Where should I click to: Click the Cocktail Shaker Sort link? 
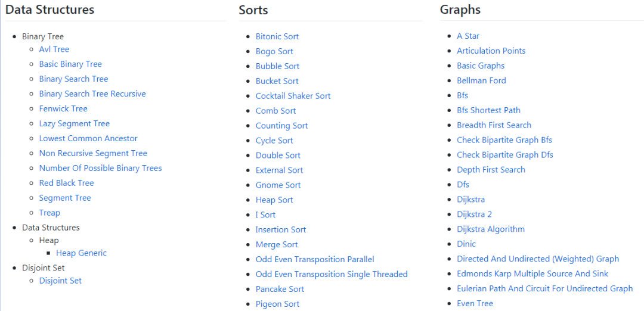point(293,96)
